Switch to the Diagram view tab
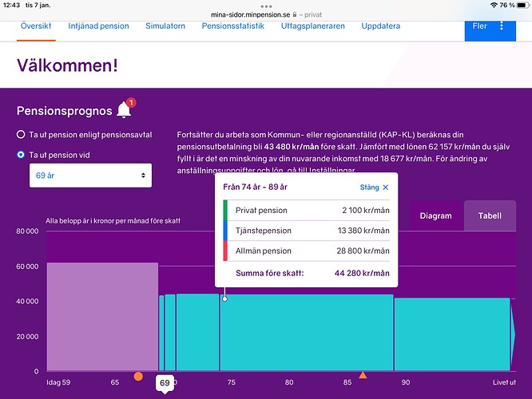 tap(435, 215)
